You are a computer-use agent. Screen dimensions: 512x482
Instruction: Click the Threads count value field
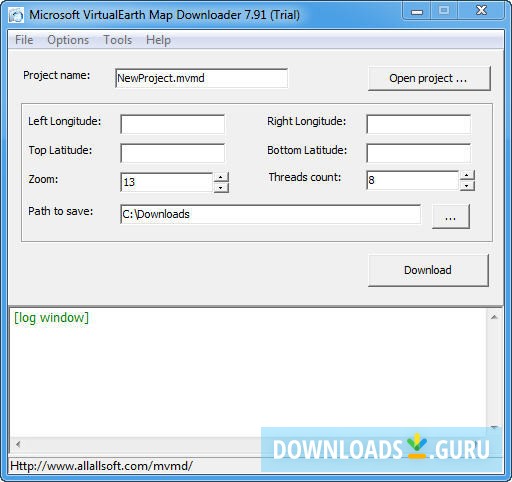click(412, 180)
